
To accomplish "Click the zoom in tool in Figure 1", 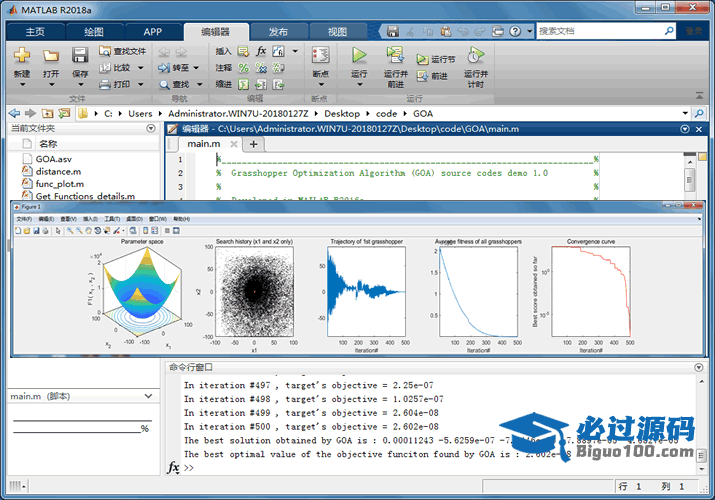I will 70,231.
